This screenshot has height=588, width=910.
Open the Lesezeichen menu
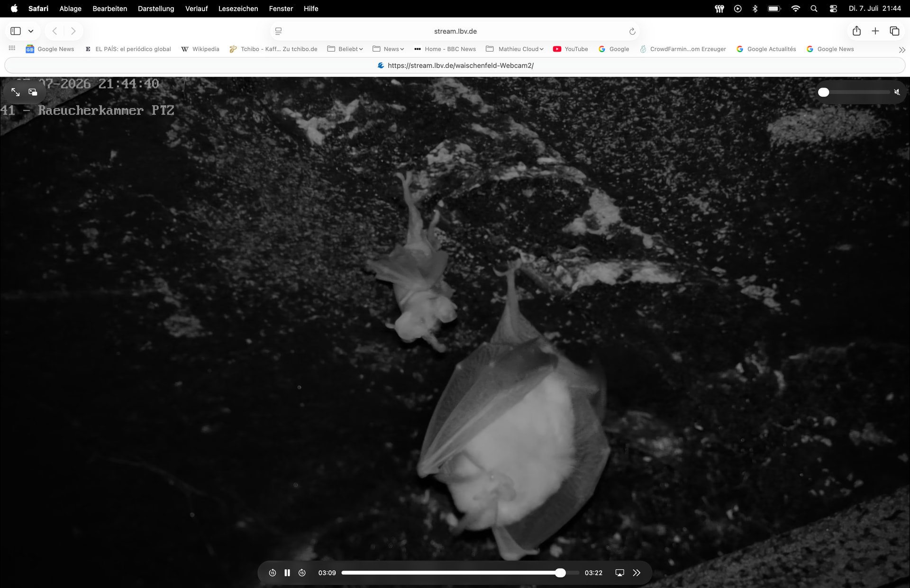click(x=238, y=9)
